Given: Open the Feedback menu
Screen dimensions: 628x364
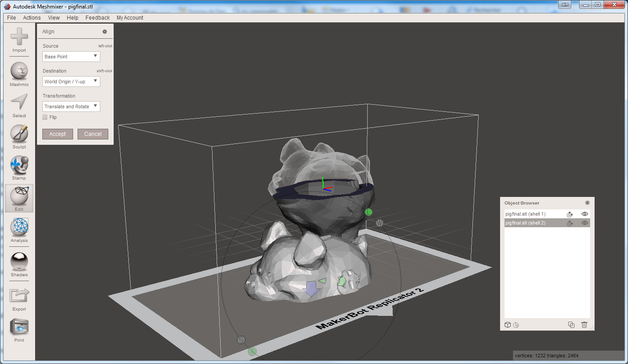Looking at the screenshot, I should pos(98,18).
